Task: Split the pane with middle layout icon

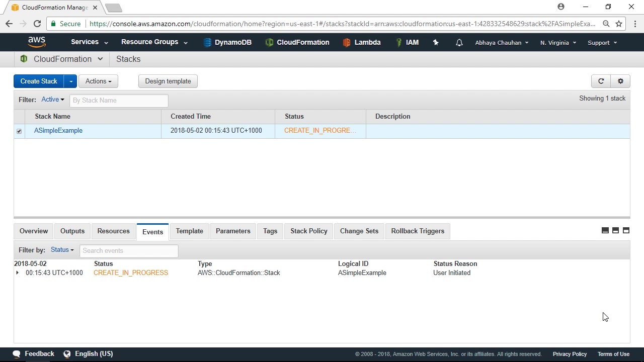Action: (615, 230)
